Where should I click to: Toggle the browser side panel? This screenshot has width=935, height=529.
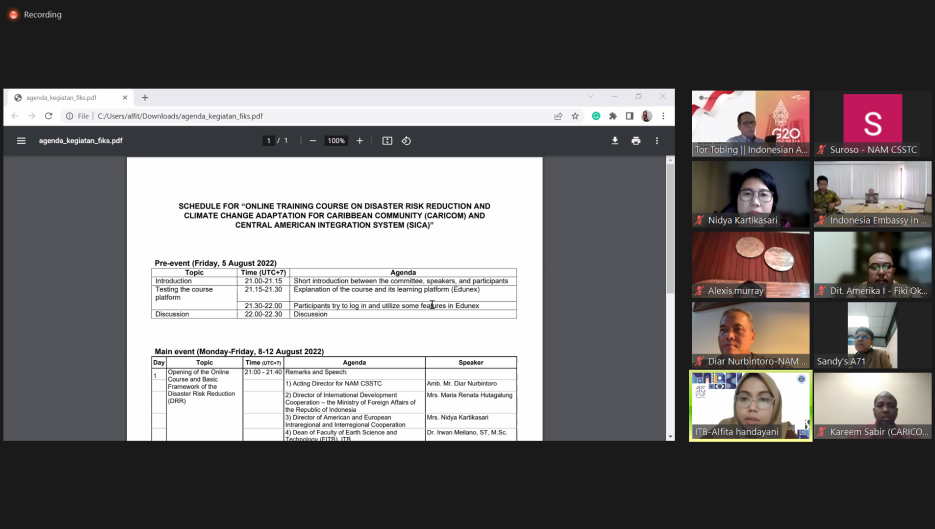point(629,116)
